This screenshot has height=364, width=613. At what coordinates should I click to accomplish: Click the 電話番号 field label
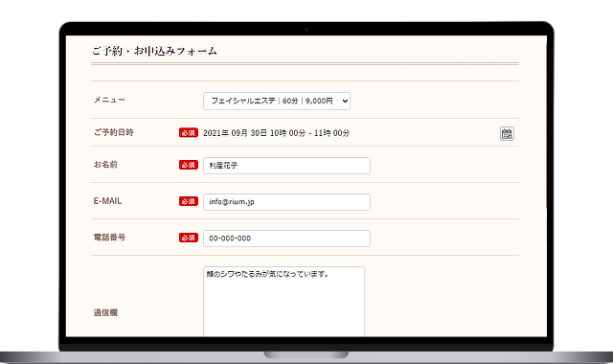(109, 238)
